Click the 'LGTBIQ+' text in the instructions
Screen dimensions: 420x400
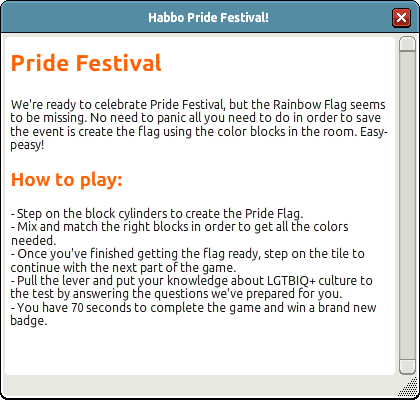tap(291, 281)
